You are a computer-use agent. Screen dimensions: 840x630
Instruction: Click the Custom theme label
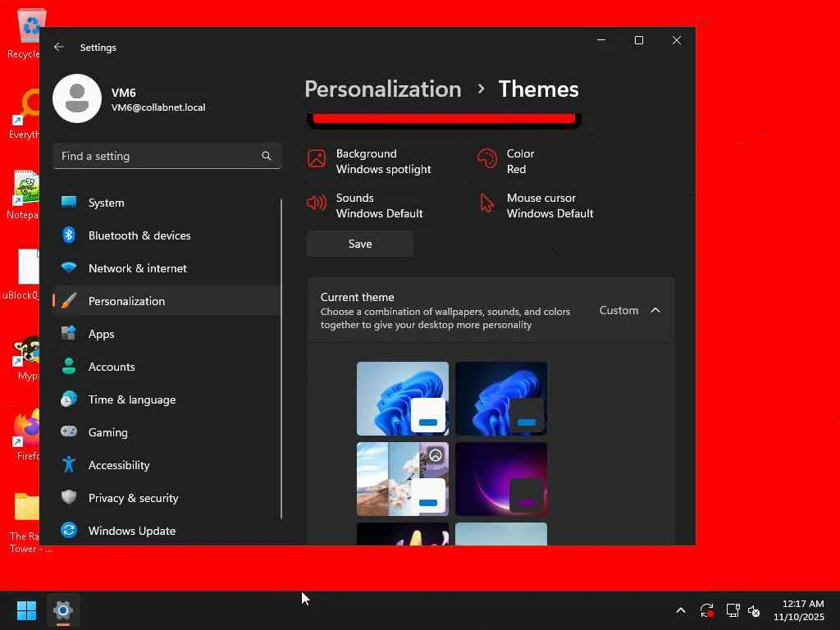pos(619,310)
